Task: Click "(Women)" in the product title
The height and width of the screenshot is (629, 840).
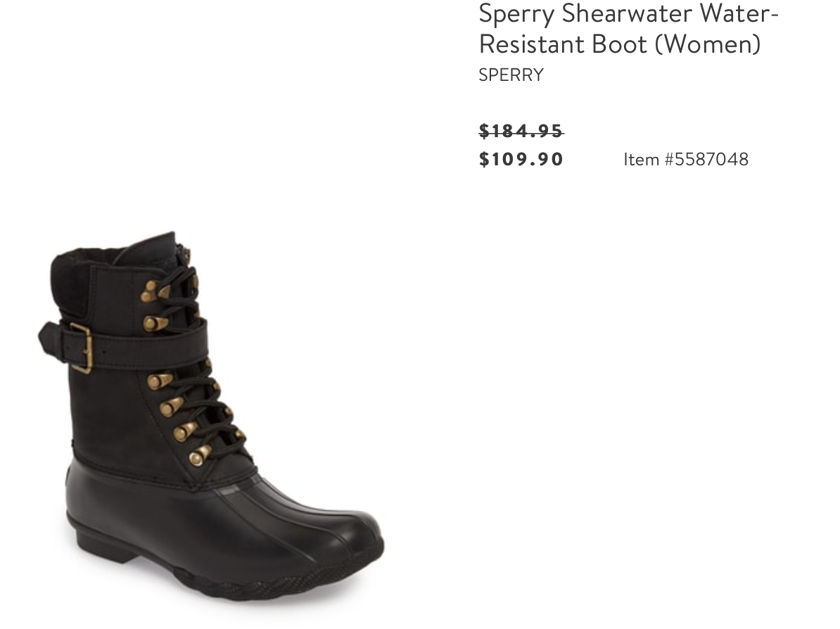Action: (x=707, y=44)
